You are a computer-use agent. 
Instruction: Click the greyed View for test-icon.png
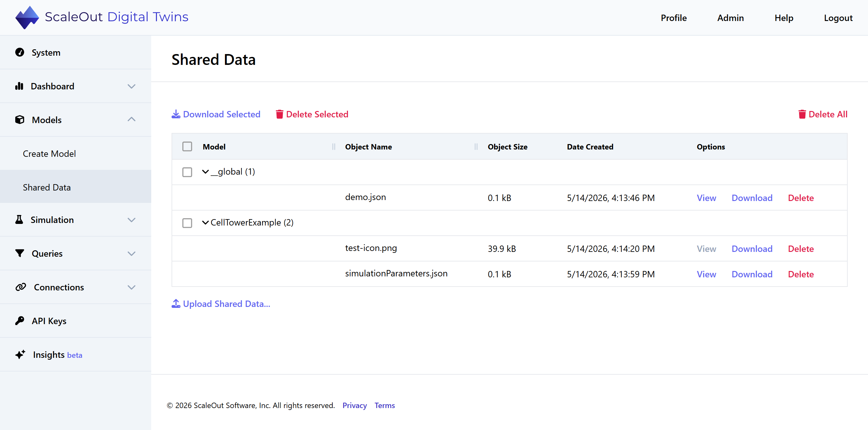pos(706,249)
